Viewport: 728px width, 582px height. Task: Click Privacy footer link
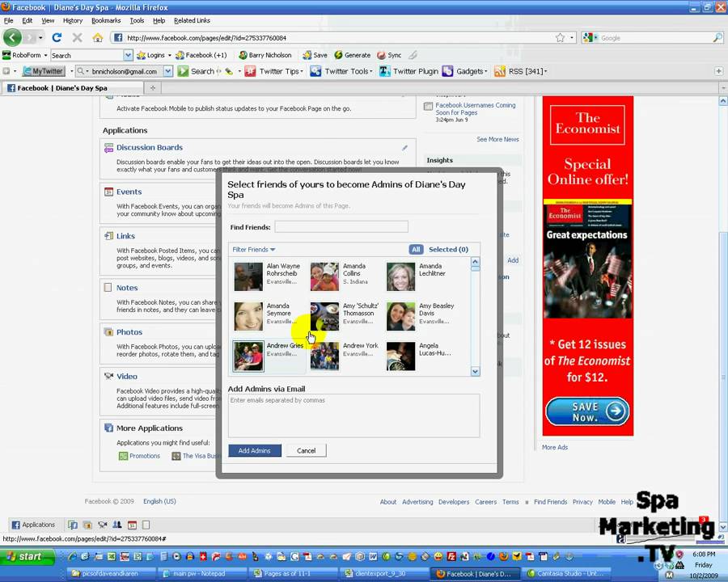[x=582, y=502]
